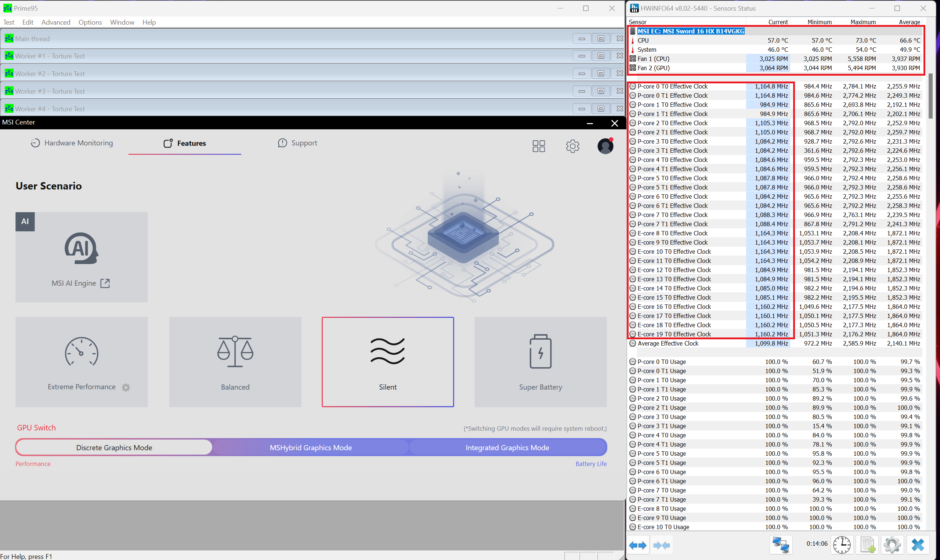This screenshot has width=940, height=560.
Task: Maximize the Main thread child window
Action: pyautogui.click(x=601, y=39)
